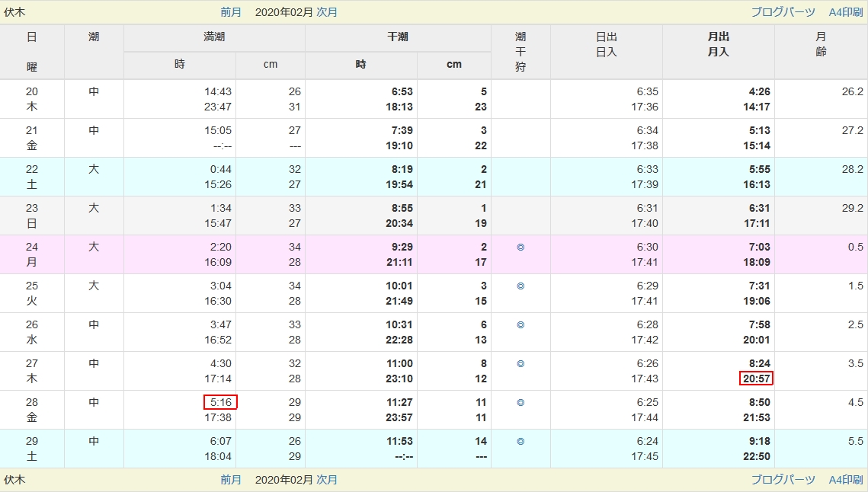The image size is (868, 492).
Task: Open the bottom ブログパーツ link
Action: 783,480
